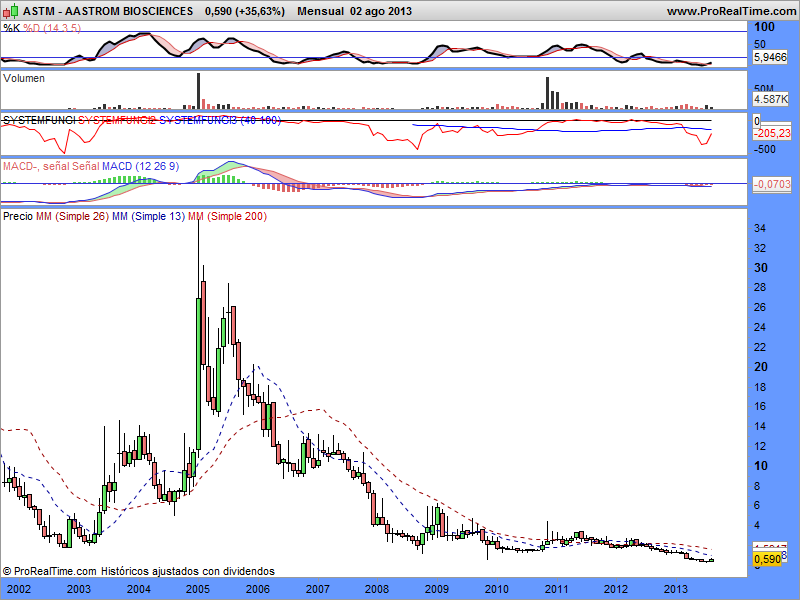Click the Volumen panel label
The height and width of the screenshot is (600, 800).
tap(24, 79)
